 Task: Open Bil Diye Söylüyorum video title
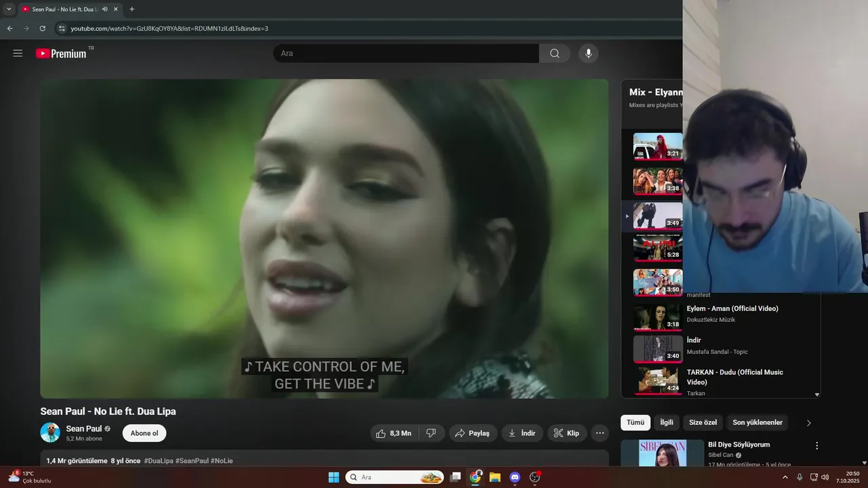point(738,445)
